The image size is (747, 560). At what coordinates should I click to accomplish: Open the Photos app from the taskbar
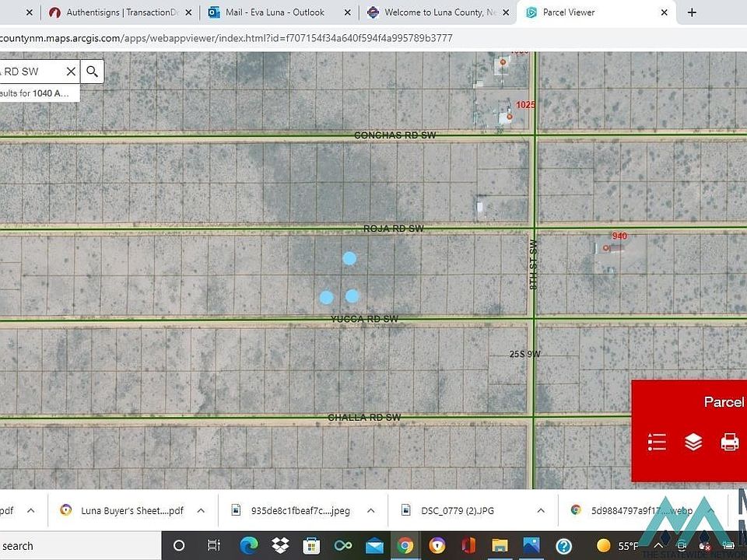point(531,545)
